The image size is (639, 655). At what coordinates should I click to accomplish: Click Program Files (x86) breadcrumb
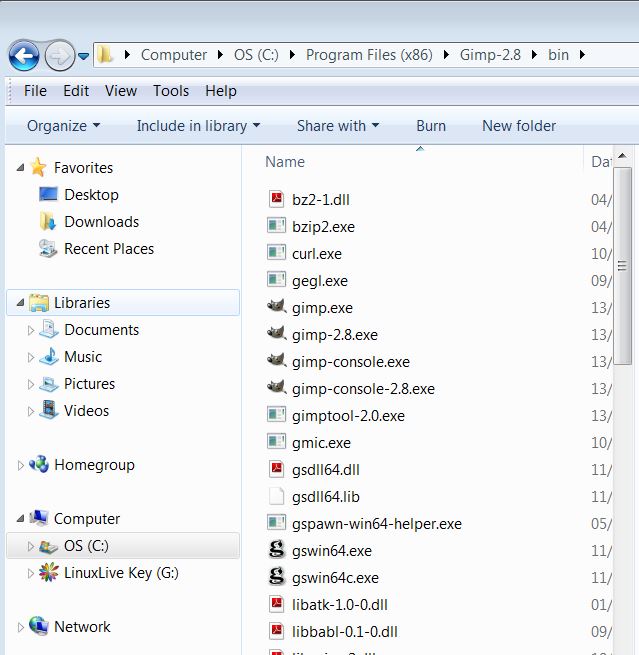369,55
